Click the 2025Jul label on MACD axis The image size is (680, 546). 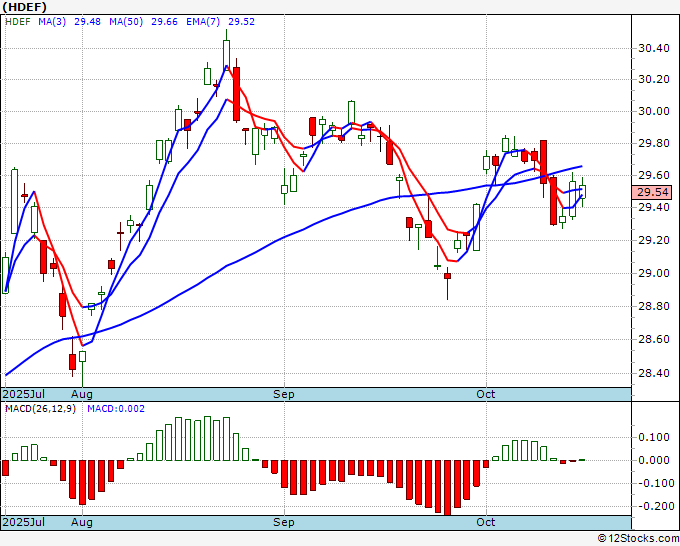tap(24, 522)
